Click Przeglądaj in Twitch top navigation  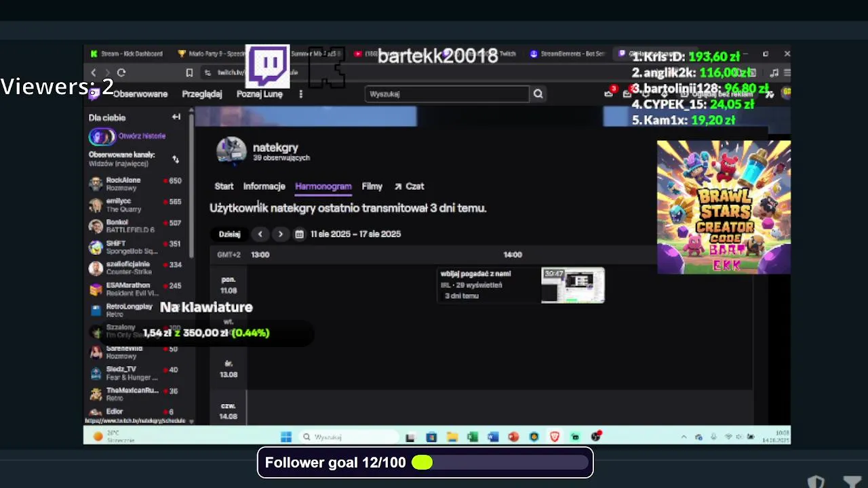click(x=202, y=94)
